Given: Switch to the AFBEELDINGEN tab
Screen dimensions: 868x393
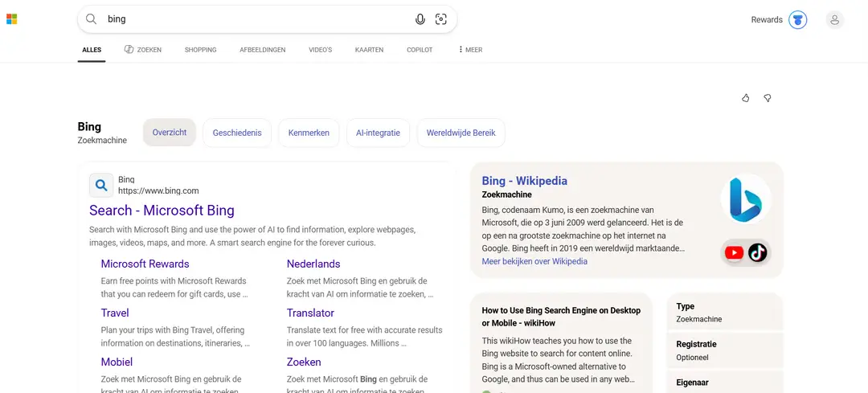Looking at the screenshot, I should click(262, 50).
